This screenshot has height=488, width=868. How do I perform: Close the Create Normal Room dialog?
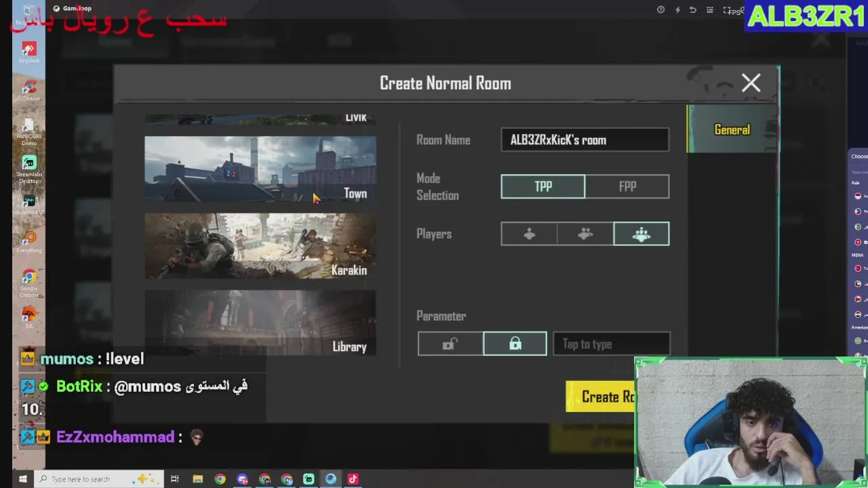(751, 83)
